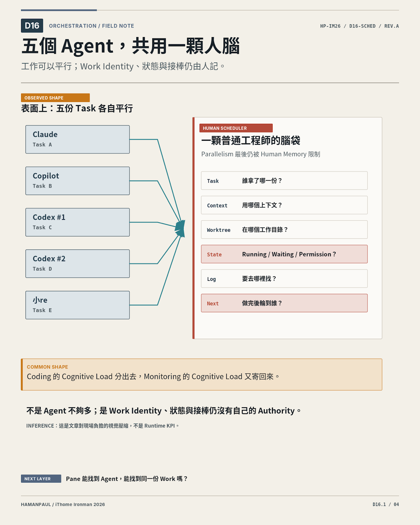Image resolution: width=420 pixels, height=525 pixels.
Task: Click the orange 'OBSERVED SHAPE' tag
Action: point(55,98)
